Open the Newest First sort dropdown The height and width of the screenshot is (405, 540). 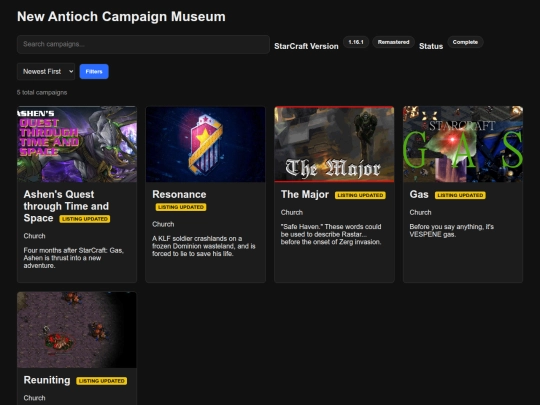point(46,72)
